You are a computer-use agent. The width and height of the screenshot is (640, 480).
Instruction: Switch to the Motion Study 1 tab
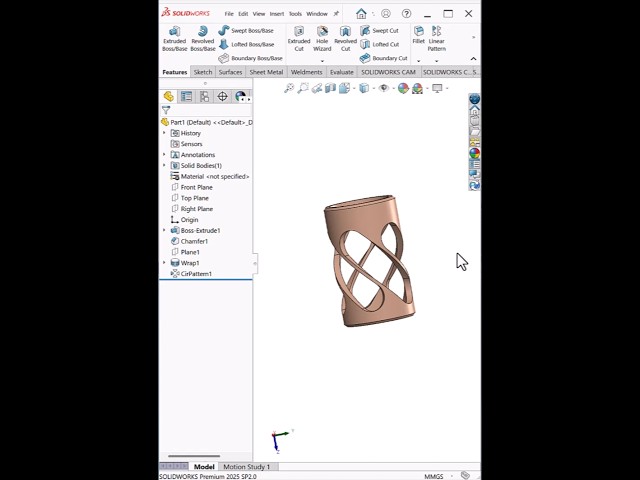tap(247, 467)
